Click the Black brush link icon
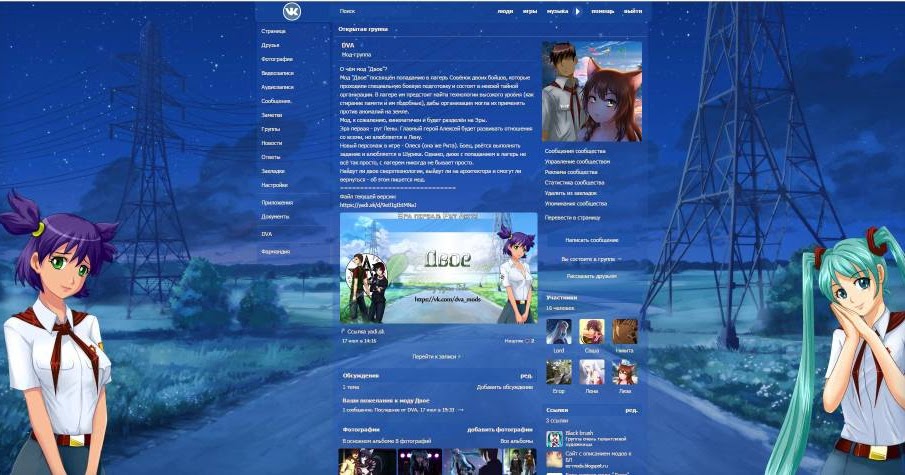Screen dimensions: 905x475 tap(554, 438)
